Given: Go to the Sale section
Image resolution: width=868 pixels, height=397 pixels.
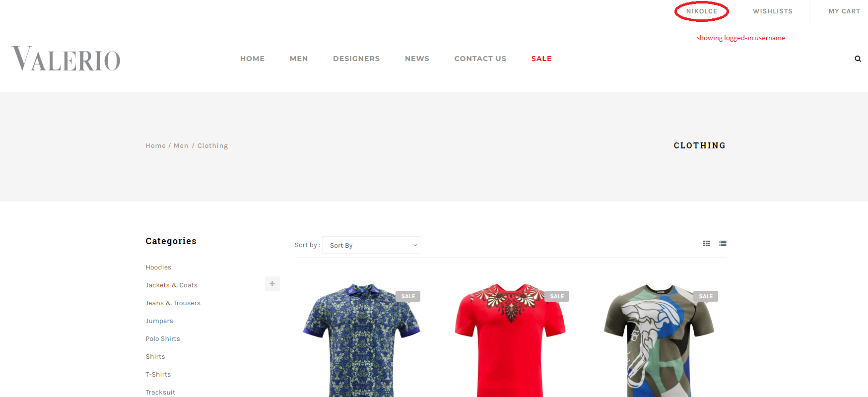Looking at the screenshot, I should pos(541,59).
